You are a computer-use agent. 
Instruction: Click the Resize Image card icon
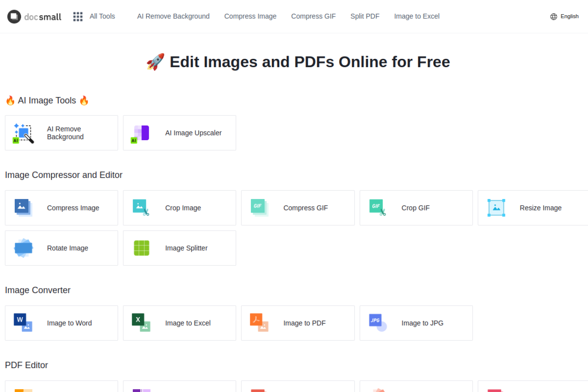click(496, 208)
